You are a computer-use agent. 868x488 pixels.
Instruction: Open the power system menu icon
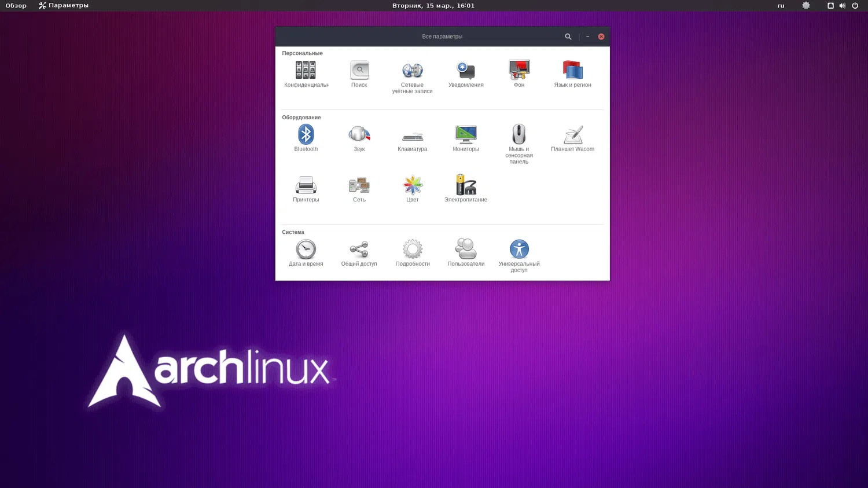pos(855,6)
